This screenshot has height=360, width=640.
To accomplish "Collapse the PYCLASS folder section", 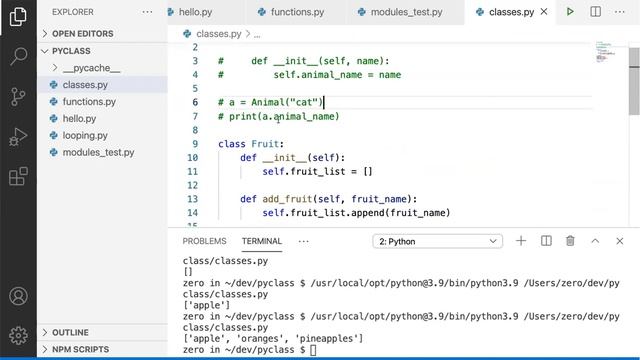I will (71, 51).
